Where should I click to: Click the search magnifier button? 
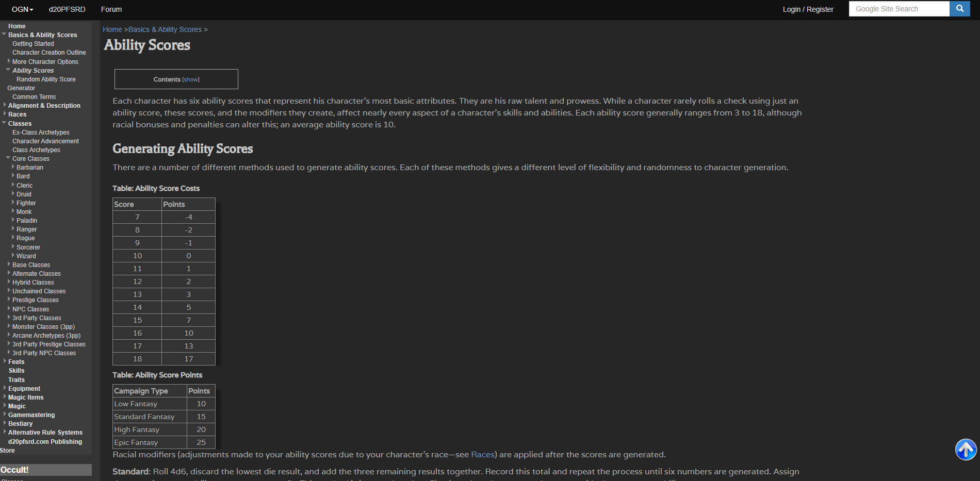pos(959,9)
